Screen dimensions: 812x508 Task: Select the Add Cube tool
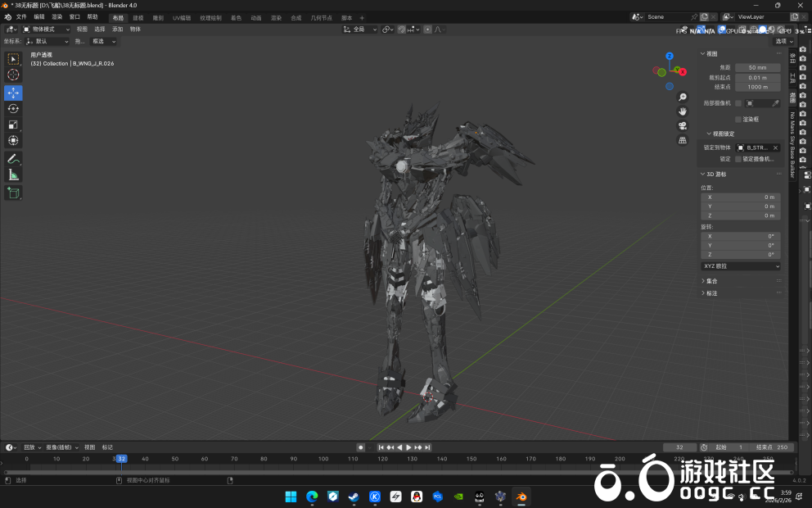click(x=13, y=193)
